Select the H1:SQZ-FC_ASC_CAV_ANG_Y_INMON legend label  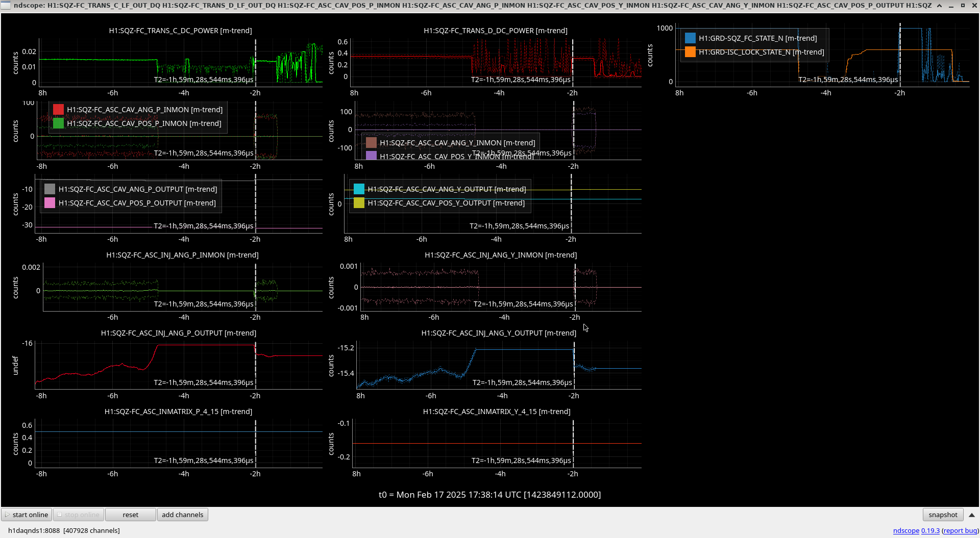pos(457,143)
